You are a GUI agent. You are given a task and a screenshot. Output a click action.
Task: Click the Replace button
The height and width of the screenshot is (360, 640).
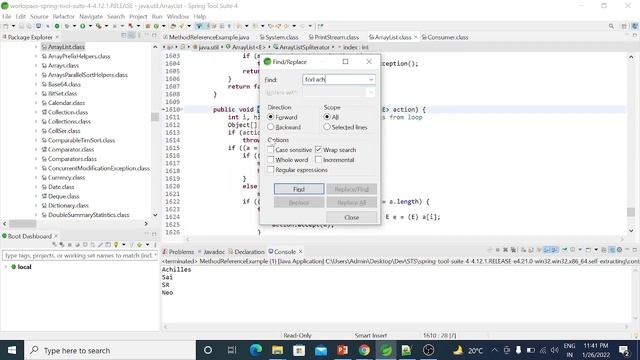click(x=299, y=202)
